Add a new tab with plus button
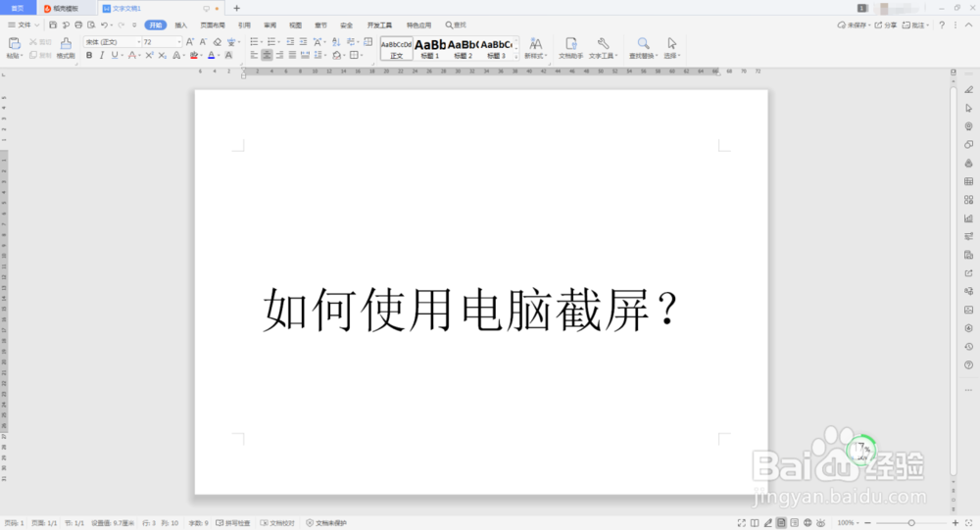This screenshot has height=530, width=980. point(236,8)
